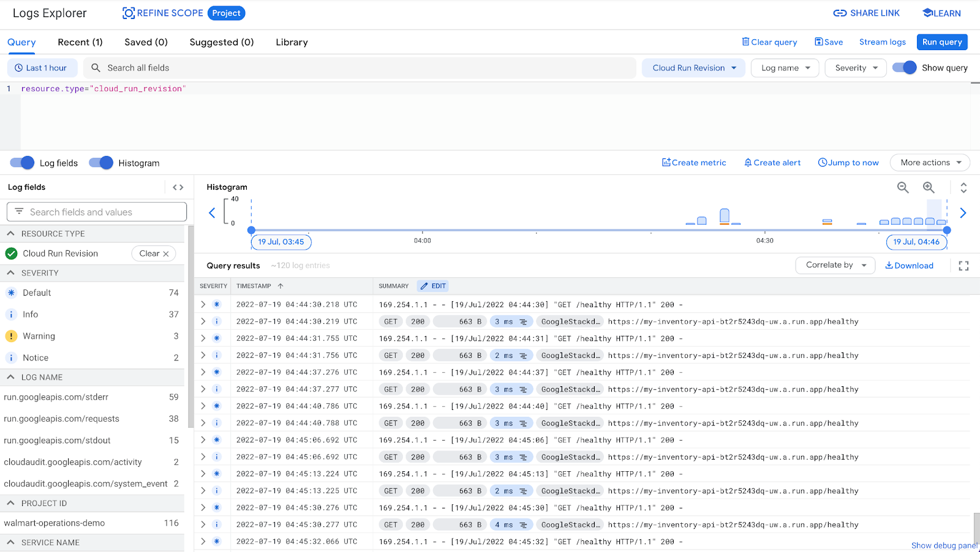Zoom out the histogram
This screenshot has width=980, height=552.
(903, 187)
